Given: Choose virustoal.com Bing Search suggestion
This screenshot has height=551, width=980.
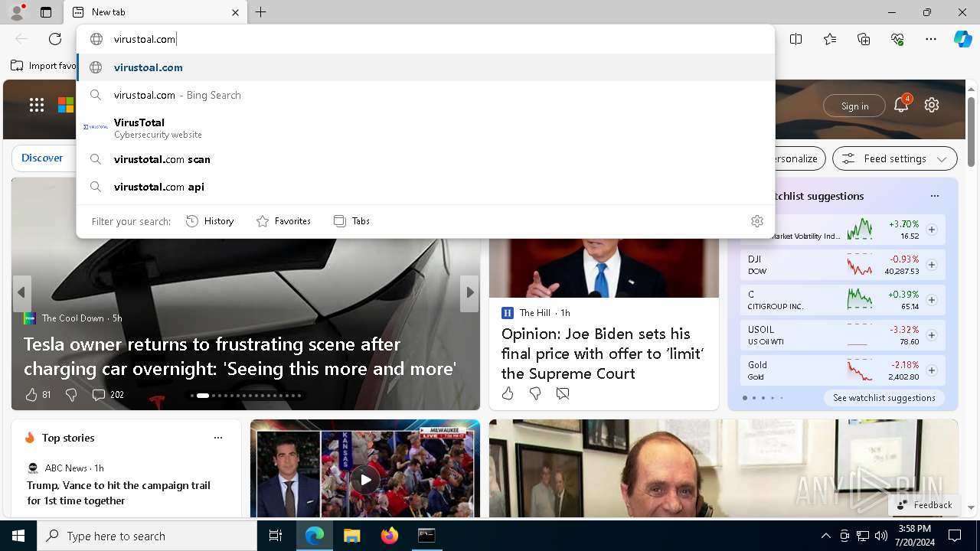Looking at the screenshot, I should [426, 95].
